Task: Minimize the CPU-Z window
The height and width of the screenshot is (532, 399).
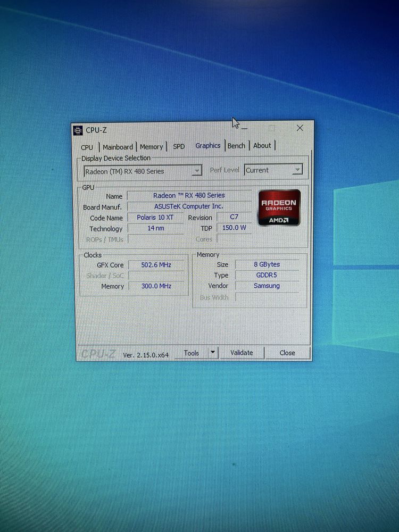Action: click(244, 128)
